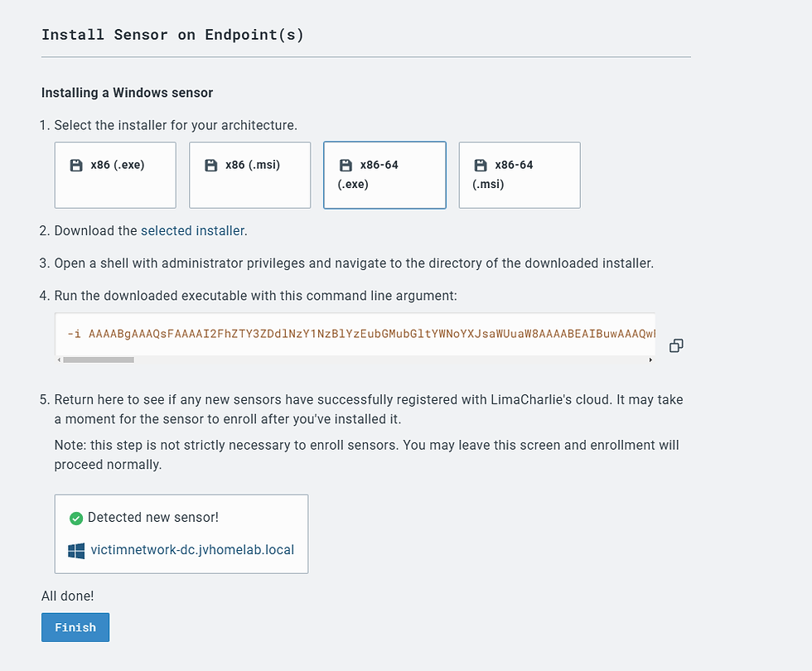Open the victimnetwork-dc.jvhomelab.local sensor link
Screen dimensions: 812x671
pos(192,550)
